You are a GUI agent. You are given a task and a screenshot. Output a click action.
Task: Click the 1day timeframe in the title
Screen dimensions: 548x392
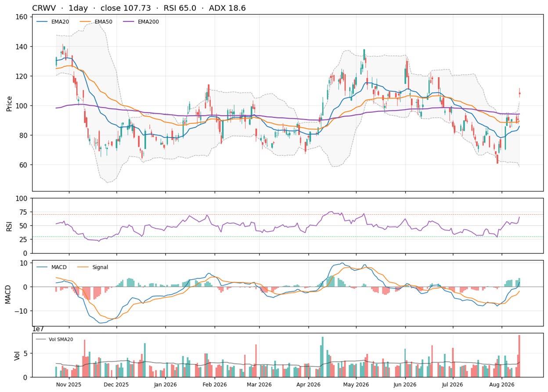(x=78, y=8)
